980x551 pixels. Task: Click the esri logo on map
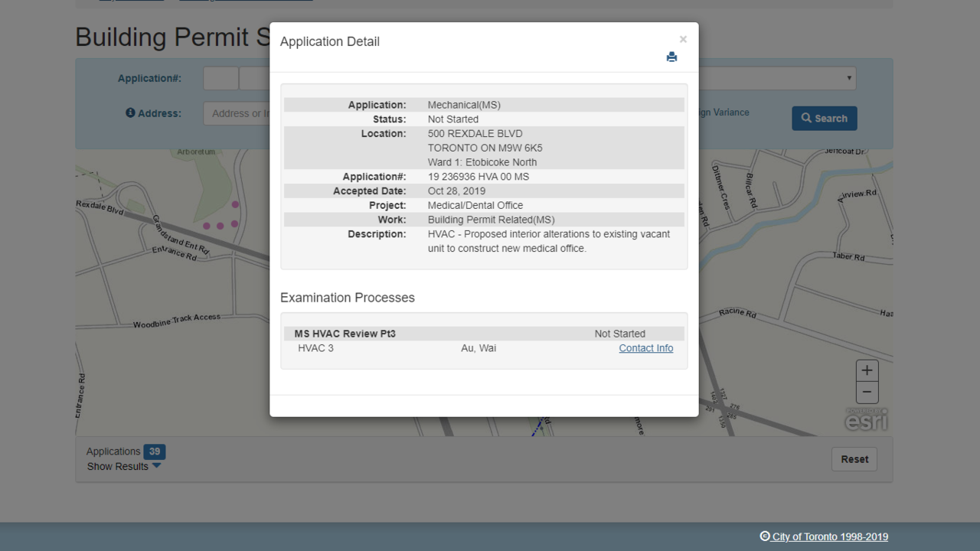point(866,420)
